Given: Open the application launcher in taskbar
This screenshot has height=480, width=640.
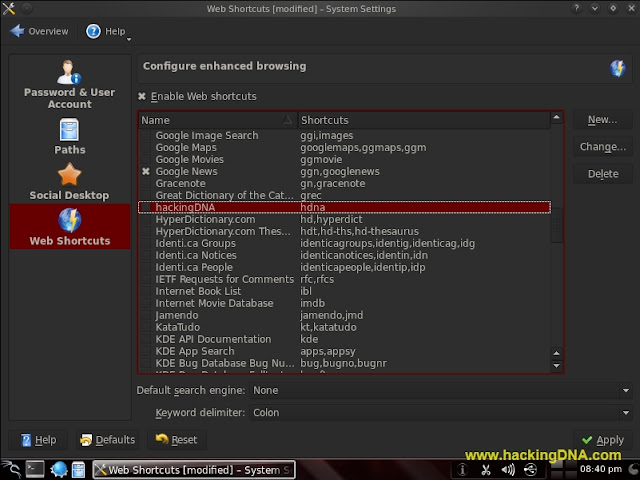Looking at the screenshot, I should [x=11, y=469].
